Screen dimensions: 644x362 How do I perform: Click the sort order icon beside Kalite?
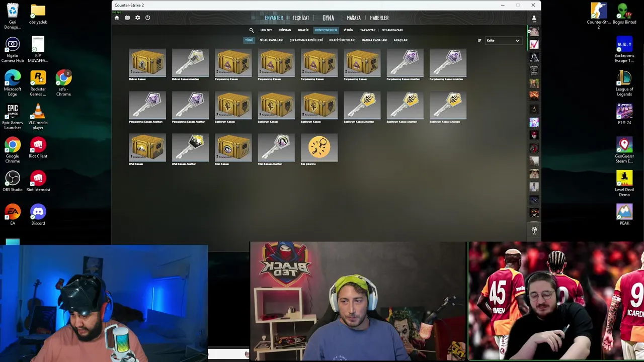click(x=479, y=40)
